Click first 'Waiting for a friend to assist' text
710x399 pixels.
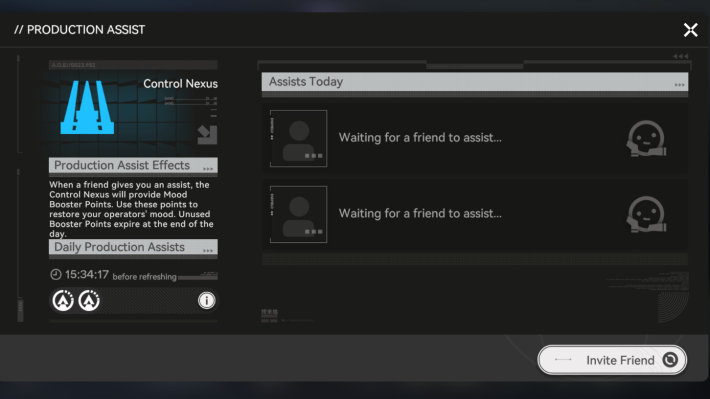[x=420, y=138]
